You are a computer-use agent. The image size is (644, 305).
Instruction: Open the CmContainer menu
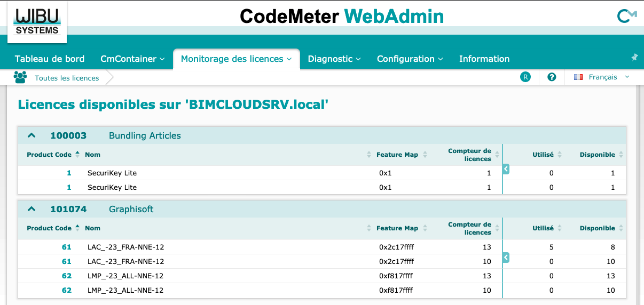132,59
